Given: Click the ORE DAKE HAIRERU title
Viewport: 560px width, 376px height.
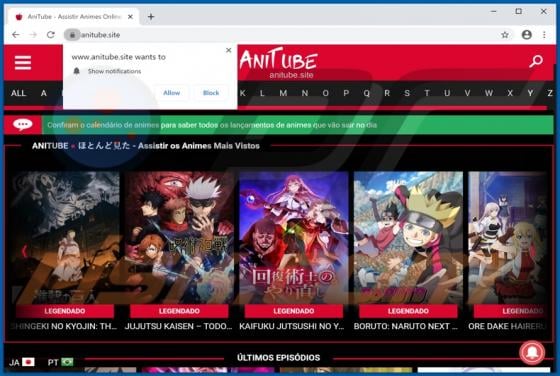Looking at the screenshot, I should 508,326.
